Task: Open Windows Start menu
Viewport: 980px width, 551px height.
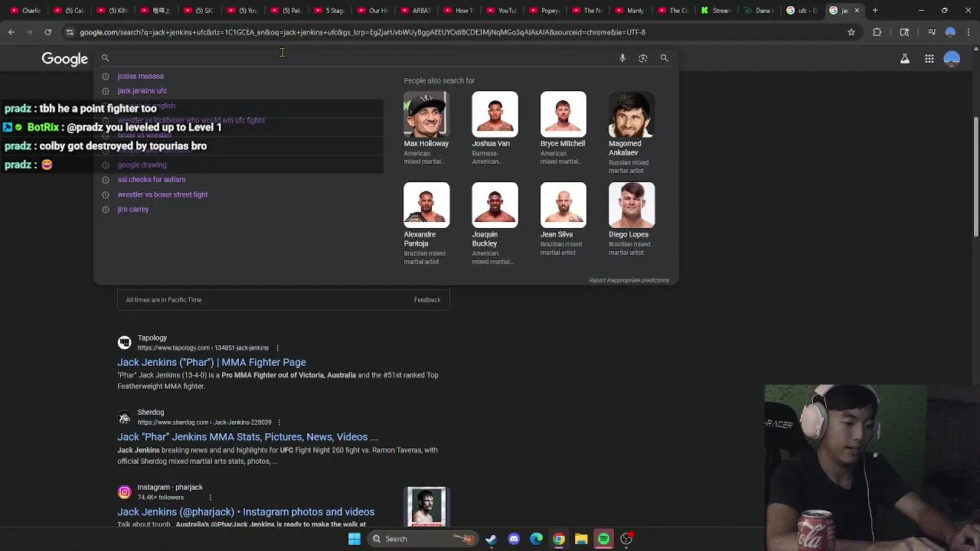Action: 354,539
